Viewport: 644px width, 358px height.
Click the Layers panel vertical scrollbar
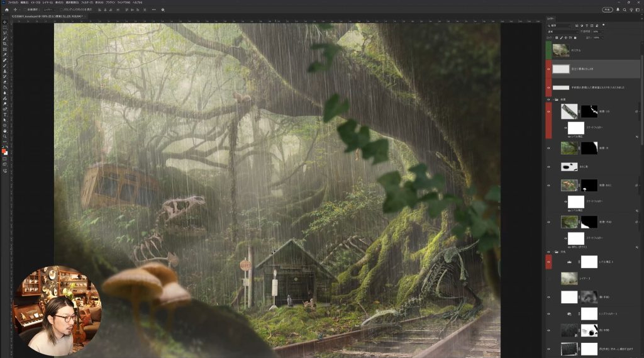coord(641,99)
